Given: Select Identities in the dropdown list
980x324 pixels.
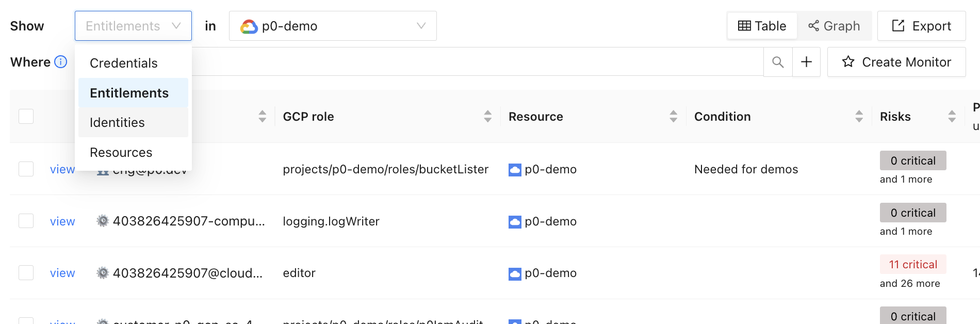Looking at the screenshot, I should pyautogui.click(x=117, y=122).
